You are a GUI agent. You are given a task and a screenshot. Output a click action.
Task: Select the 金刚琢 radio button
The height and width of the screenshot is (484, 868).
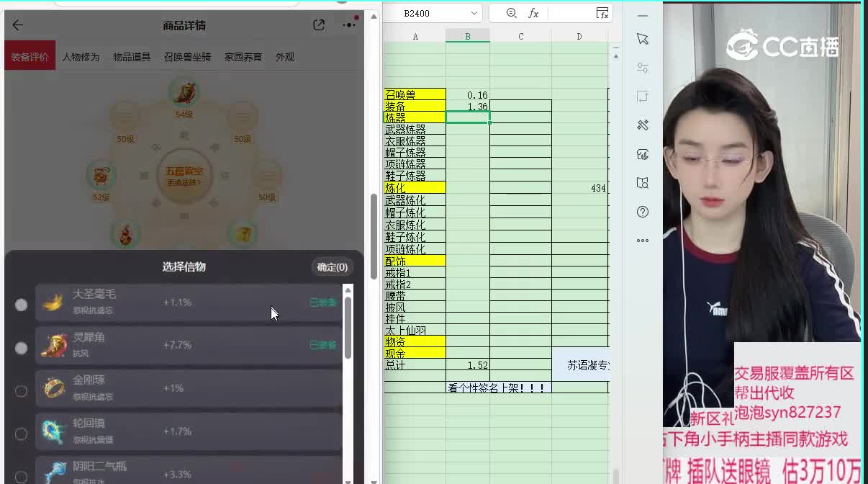point(21,390)
